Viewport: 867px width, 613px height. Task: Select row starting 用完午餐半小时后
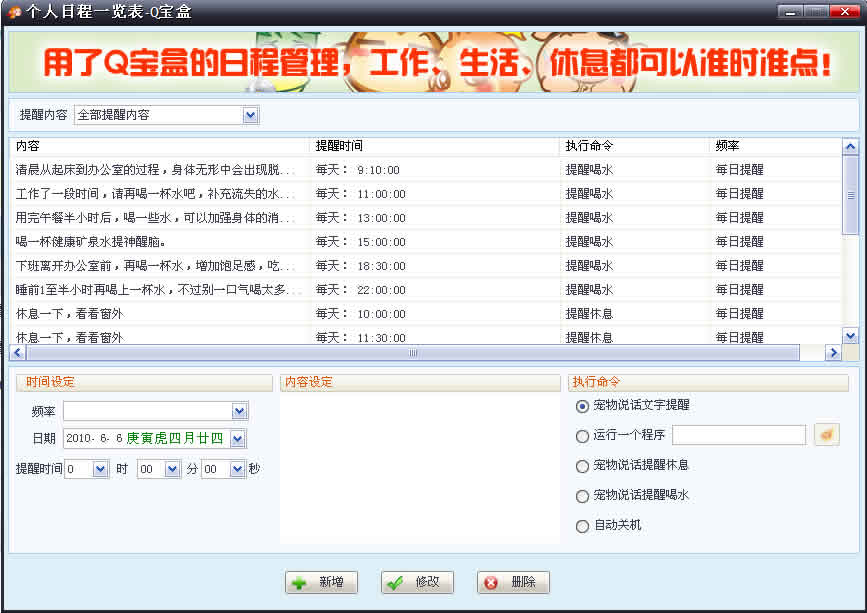[426, 218]
